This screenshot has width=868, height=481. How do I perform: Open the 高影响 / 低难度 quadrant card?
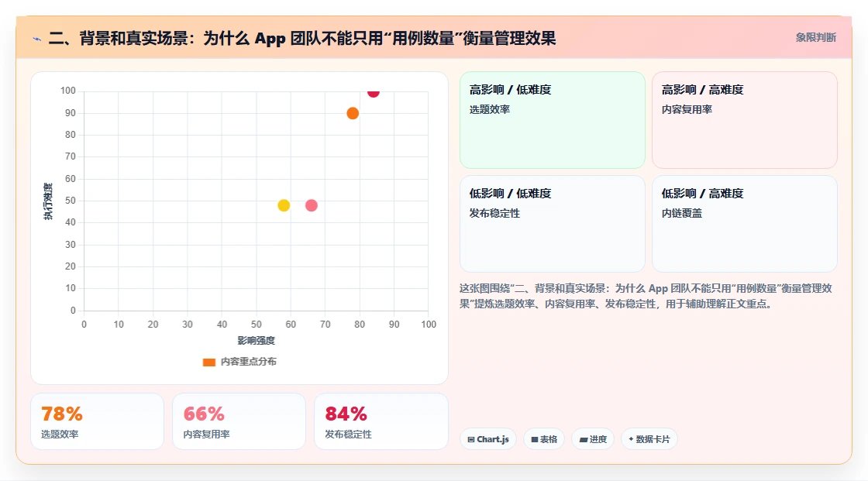pyautogui.click(x=553, y=119)
